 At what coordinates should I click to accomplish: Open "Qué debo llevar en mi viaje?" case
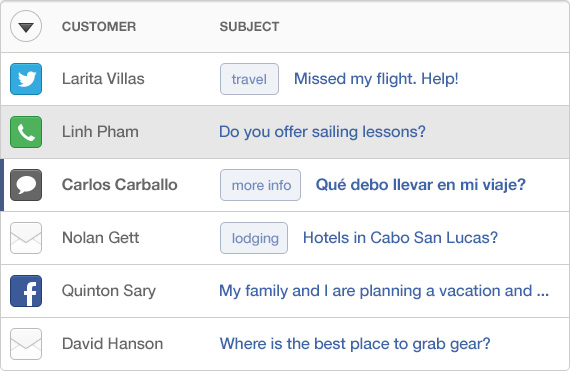tap(421, 185)
